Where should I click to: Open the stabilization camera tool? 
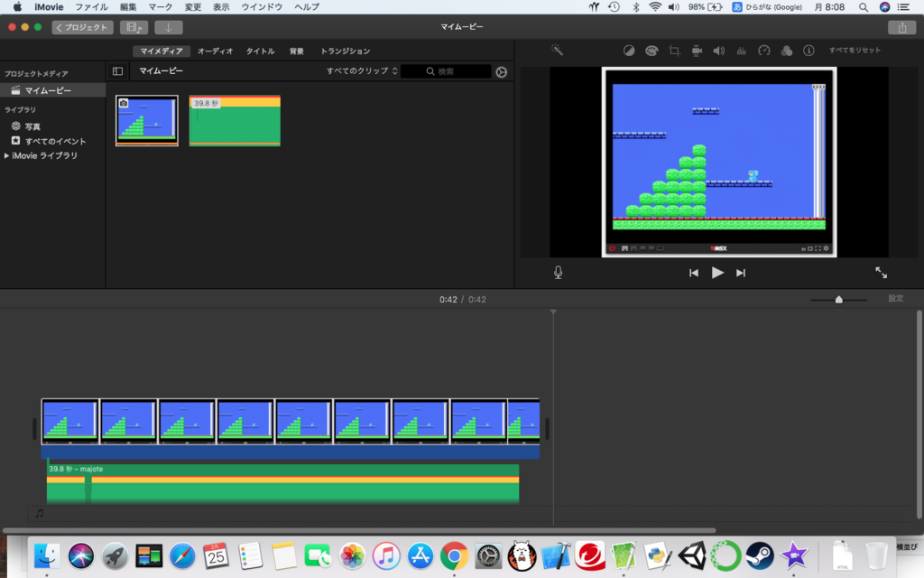[697, 51]
